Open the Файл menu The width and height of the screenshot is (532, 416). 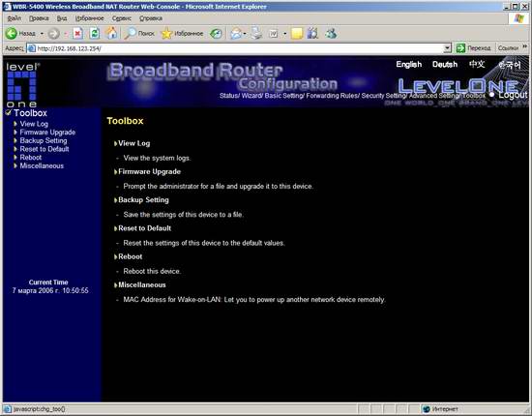tap(14, 18)
